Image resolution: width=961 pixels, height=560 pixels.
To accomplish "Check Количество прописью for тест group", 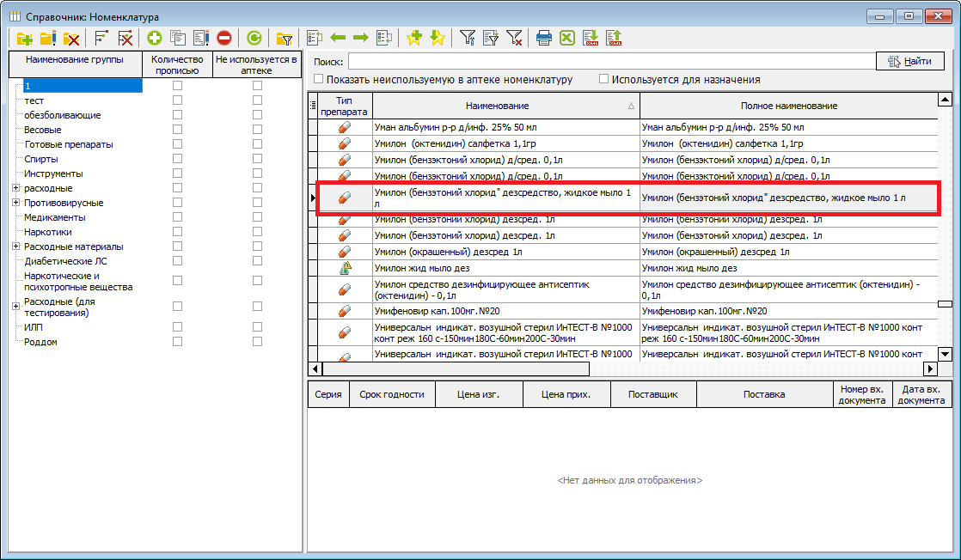I will 177,100.
